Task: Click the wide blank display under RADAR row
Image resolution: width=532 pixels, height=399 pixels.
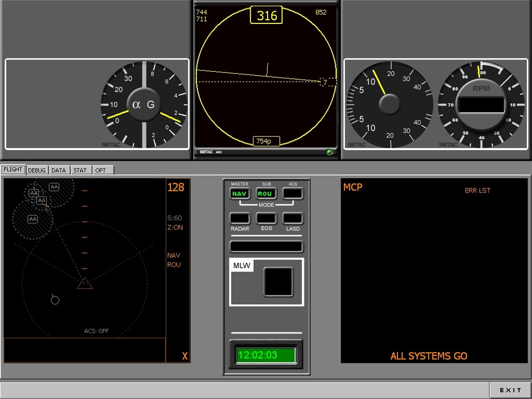Action: coord(267,247)
